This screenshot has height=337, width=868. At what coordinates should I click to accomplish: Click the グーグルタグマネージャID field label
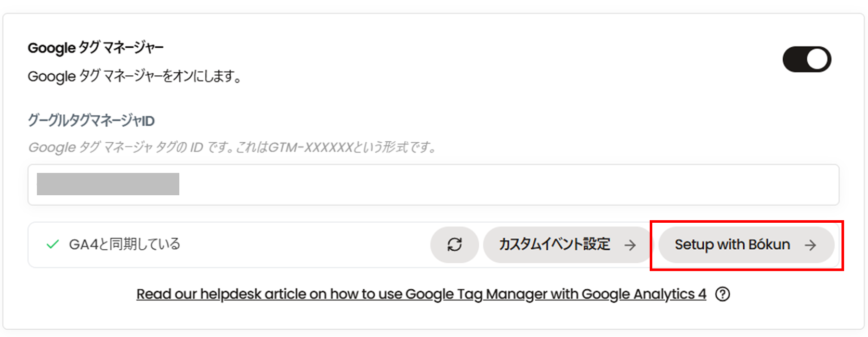coord(91,121)
